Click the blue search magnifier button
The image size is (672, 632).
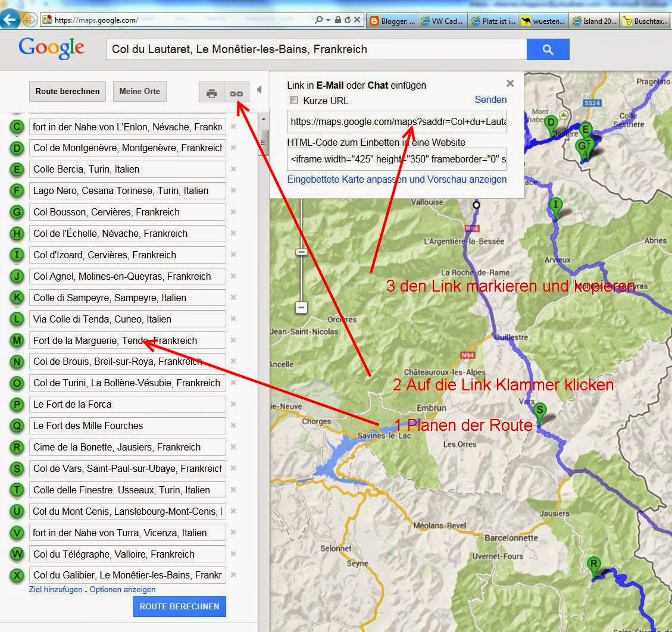coord(548,49)
